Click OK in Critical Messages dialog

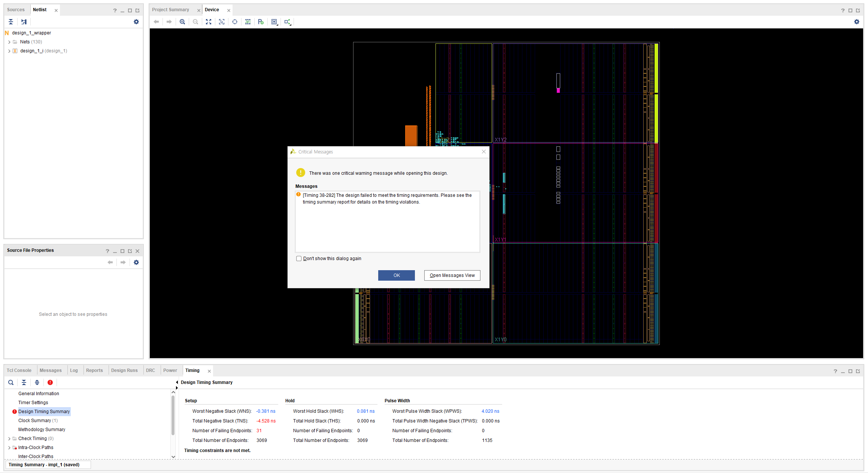point(396,275)
